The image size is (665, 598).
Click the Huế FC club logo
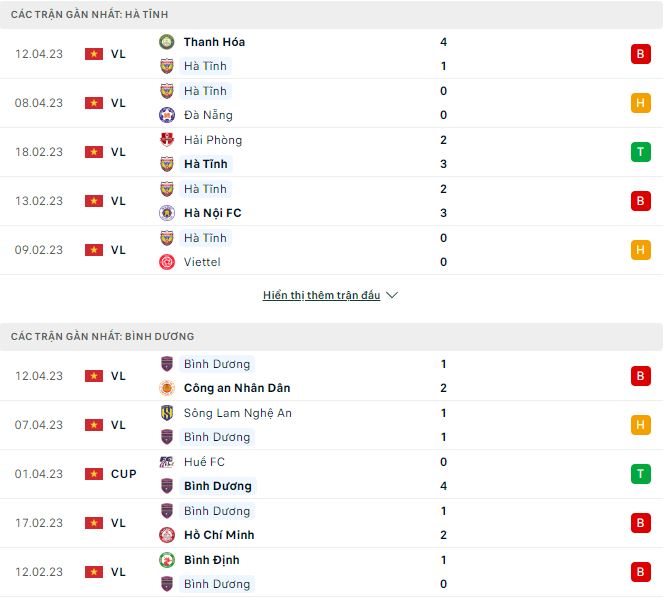pos(167,462)
